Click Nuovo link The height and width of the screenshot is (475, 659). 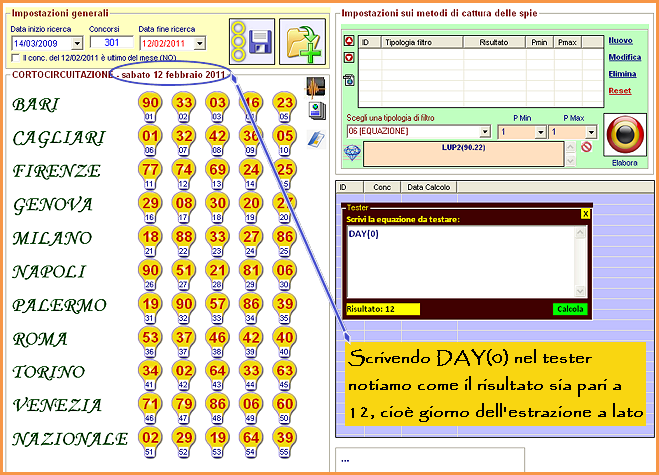point(620,40)
